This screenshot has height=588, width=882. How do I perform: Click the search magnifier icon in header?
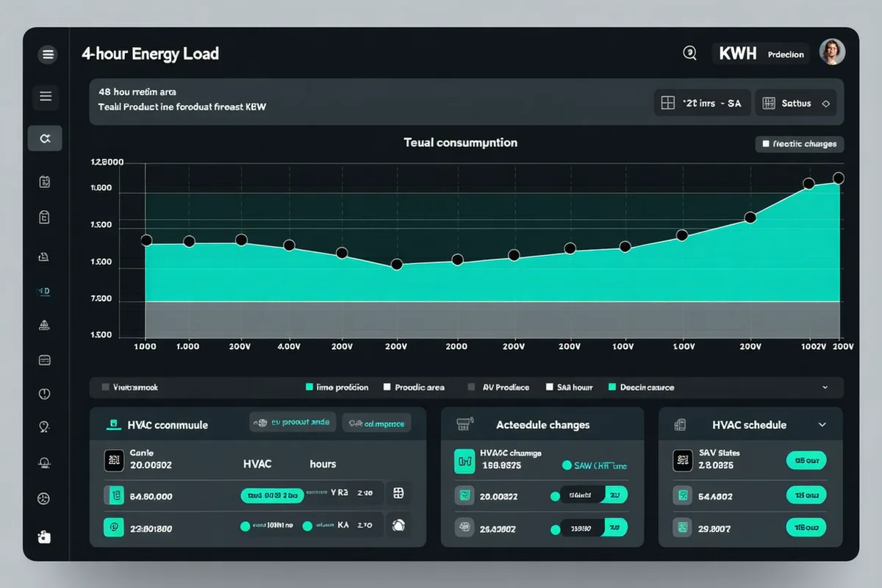(x=689, y=53)
